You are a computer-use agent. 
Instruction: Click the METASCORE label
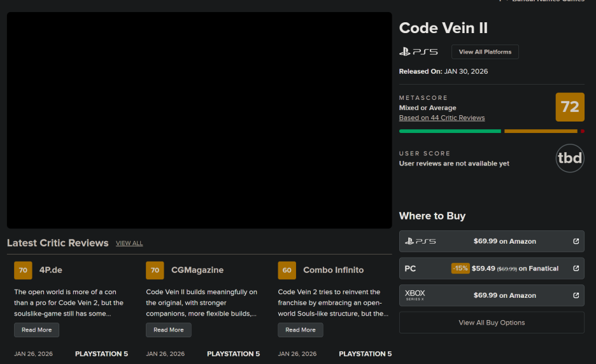point(423,97)
